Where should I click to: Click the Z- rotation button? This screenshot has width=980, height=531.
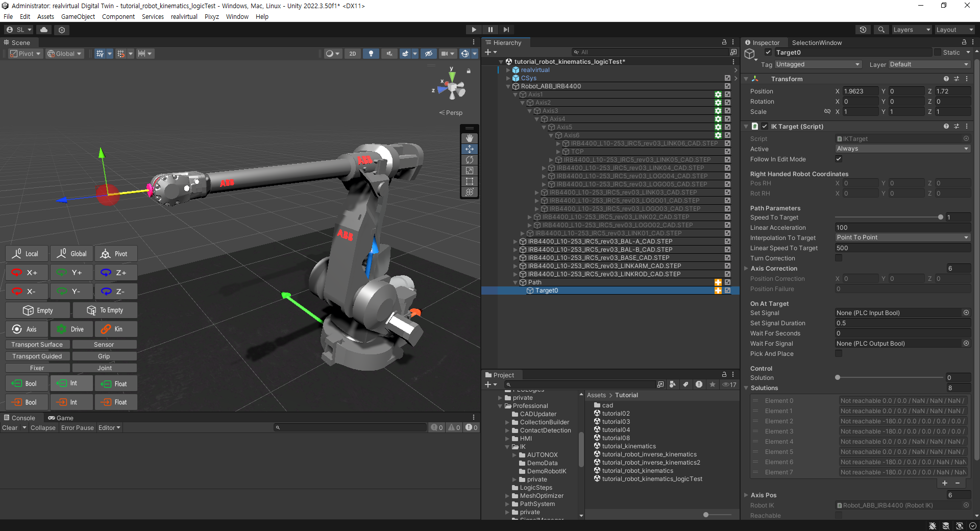pos(116,292)
